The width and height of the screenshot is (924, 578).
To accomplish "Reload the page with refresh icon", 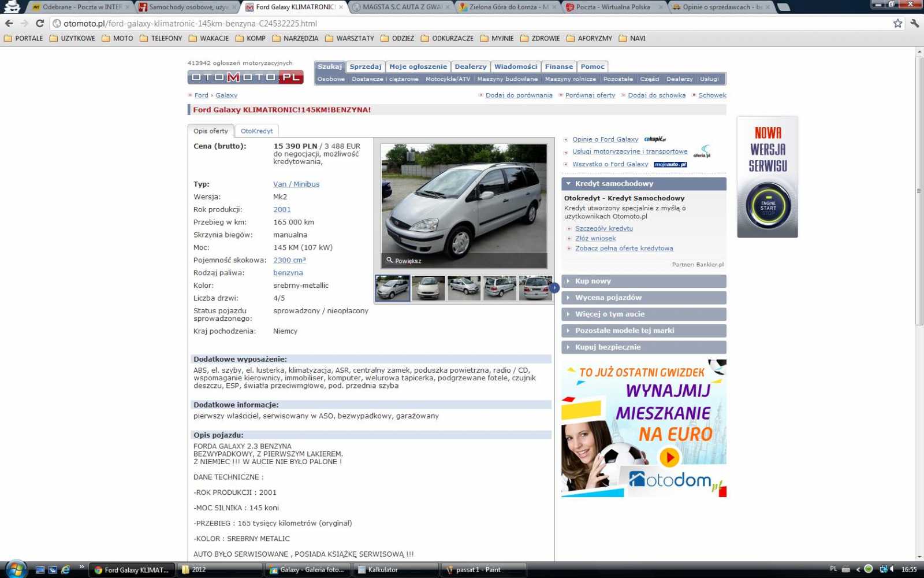I will (x=40, y=23).
